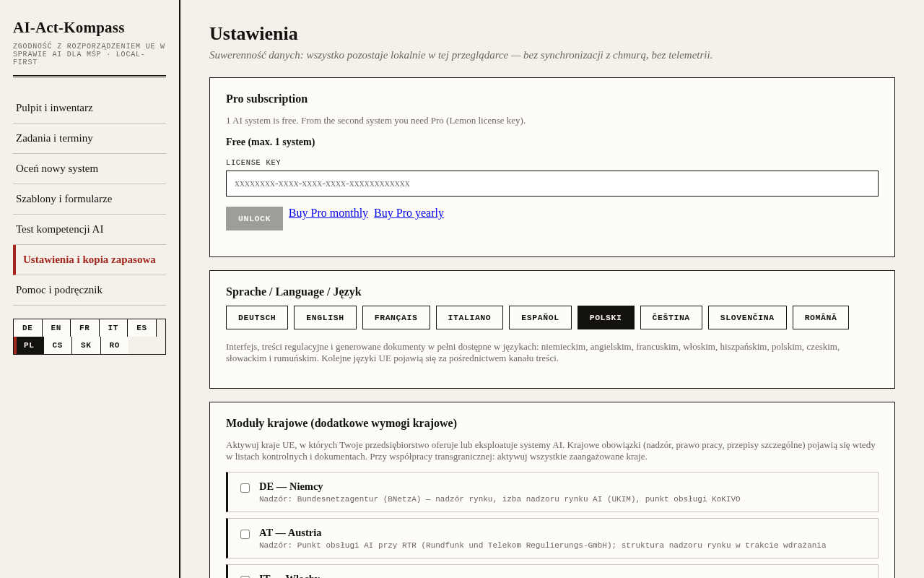Switch sidebar language to RO
Screen dimensions: 924x578
tap(115, 345)
